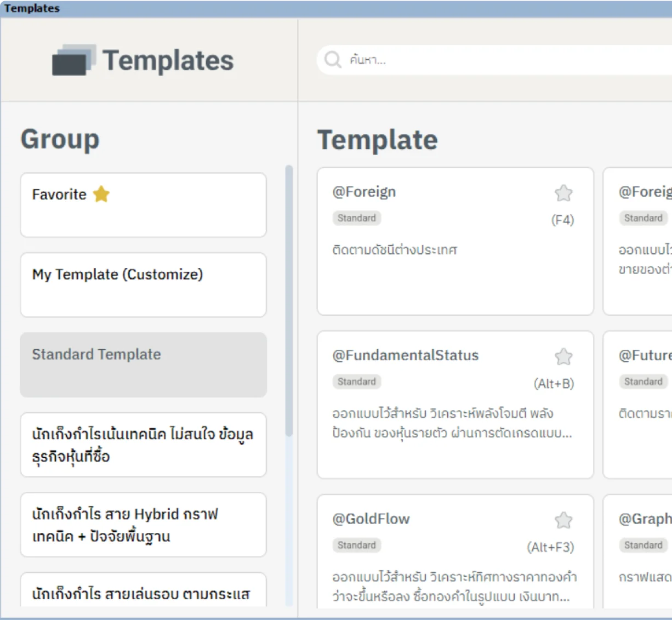
Task: Toggle favorite star on @Foreign template
Action: coord(563,193)
